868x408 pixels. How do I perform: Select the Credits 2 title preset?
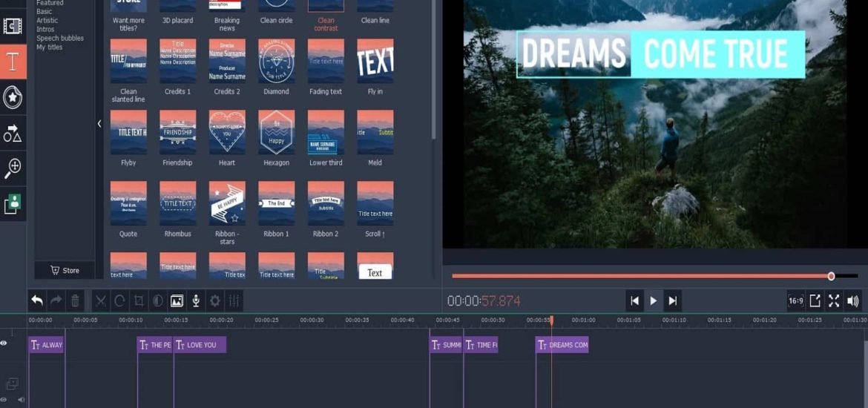tap(227, 61)
